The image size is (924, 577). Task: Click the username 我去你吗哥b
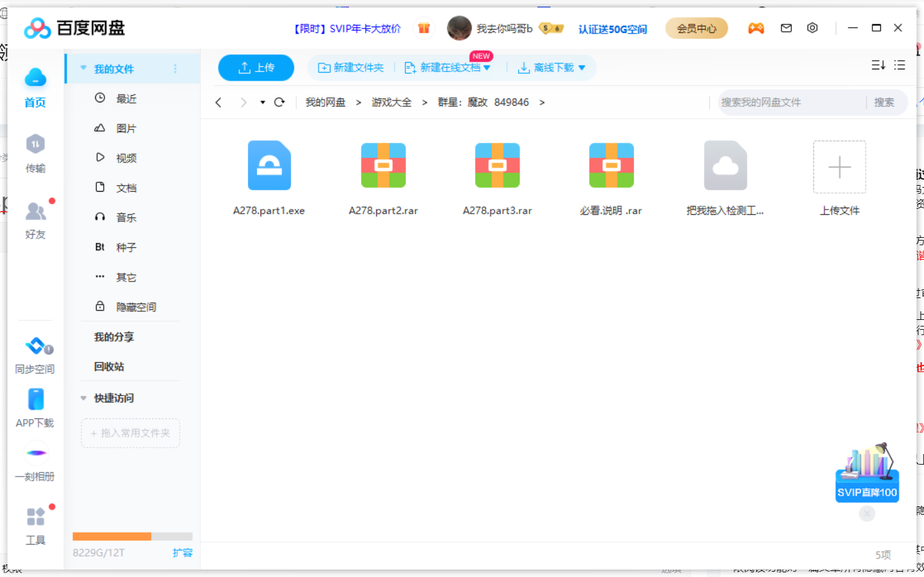coord(504,28)
